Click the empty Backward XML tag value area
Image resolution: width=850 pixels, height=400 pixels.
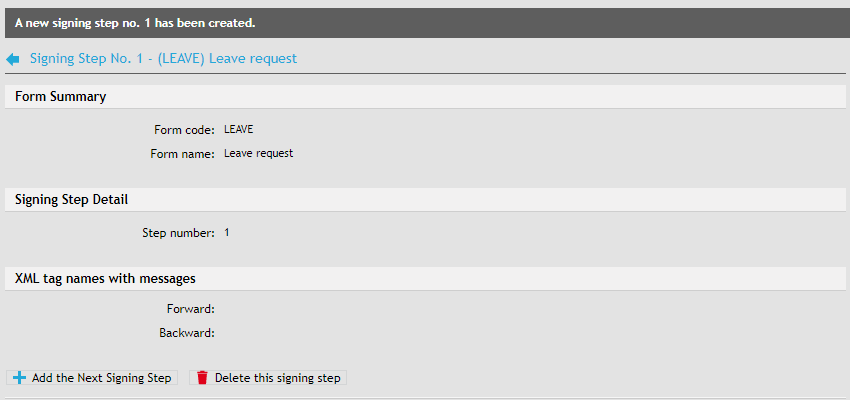tap(300, 333)
